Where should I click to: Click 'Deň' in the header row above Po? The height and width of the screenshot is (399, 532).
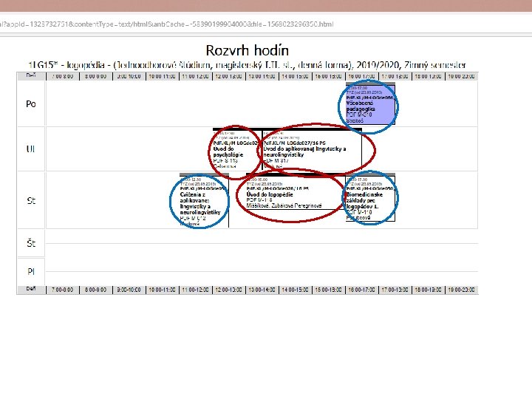click(x=31, y=75)
